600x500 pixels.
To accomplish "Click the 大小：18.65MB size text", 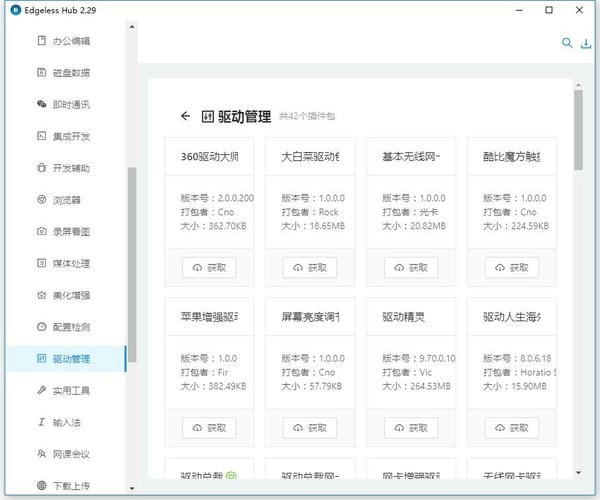I will (313, 226).
